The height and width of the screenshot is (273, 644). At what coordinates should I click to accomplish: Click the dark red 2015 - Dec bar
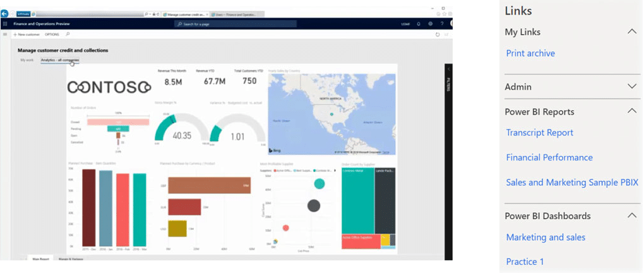click(x=89, y=208)
